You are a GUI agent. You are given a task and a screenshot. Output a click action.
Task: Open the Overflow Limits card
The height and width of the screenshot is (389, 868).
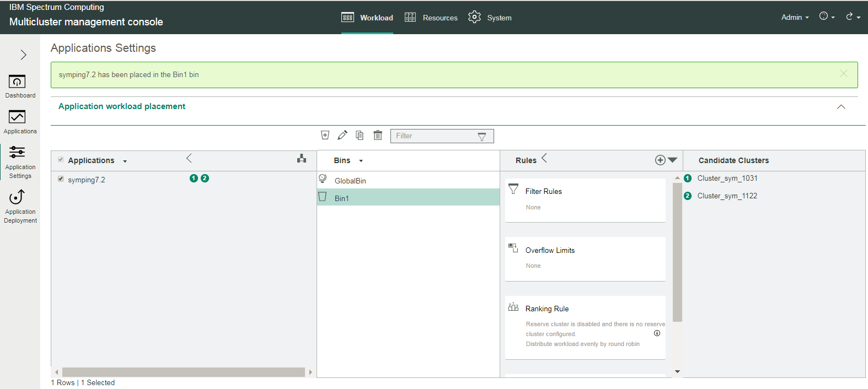coord(585,259)
